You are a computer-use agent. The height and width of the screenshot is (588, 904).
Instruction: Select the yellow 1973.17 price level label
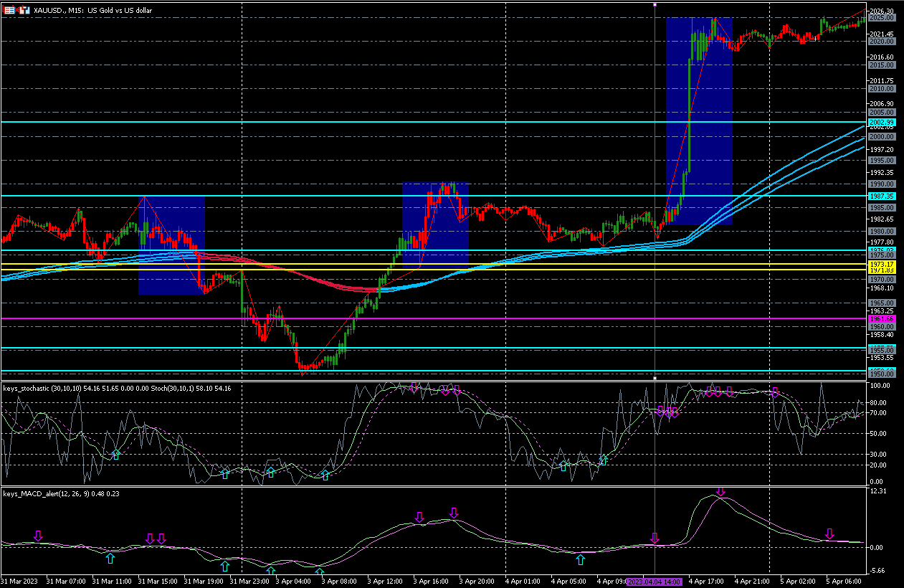click(x=881, y=265)
